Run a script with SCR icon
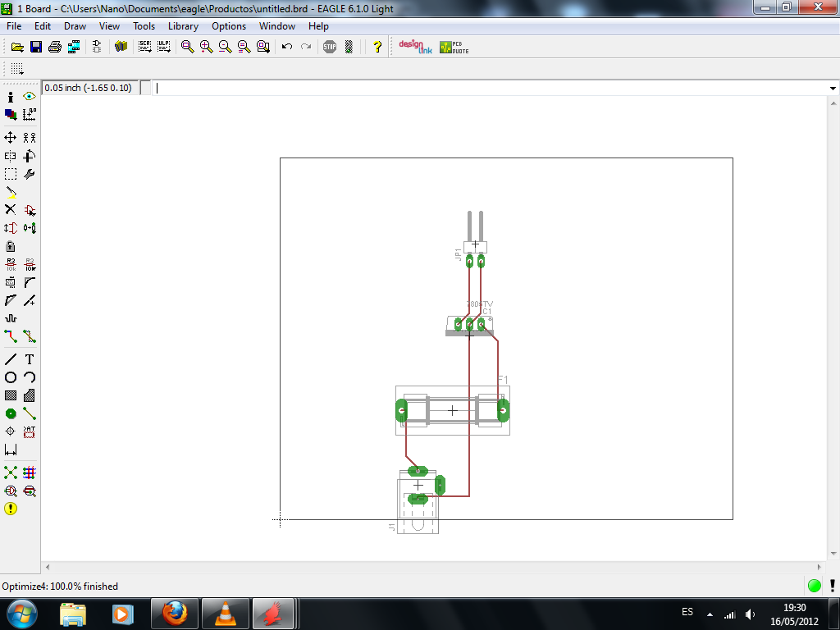Viewport: 840px width, 630px height. [x=144, y=47]
